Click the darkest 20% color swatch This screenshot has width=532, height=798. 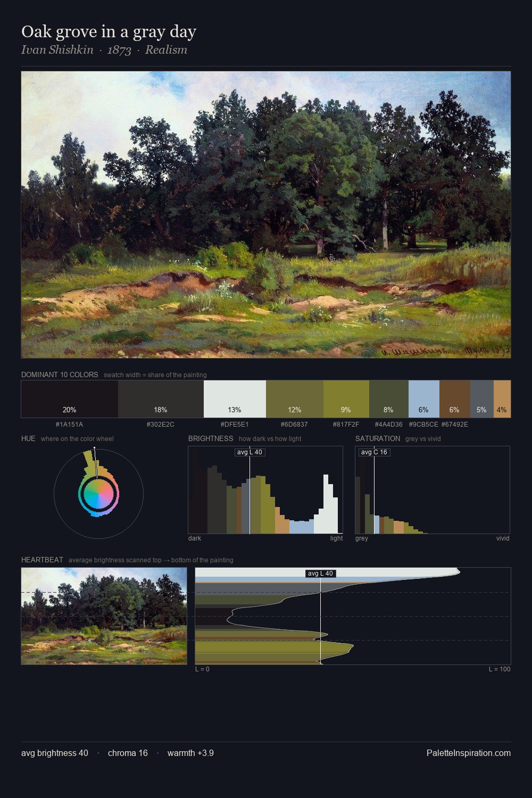click(x=70, y=399)
